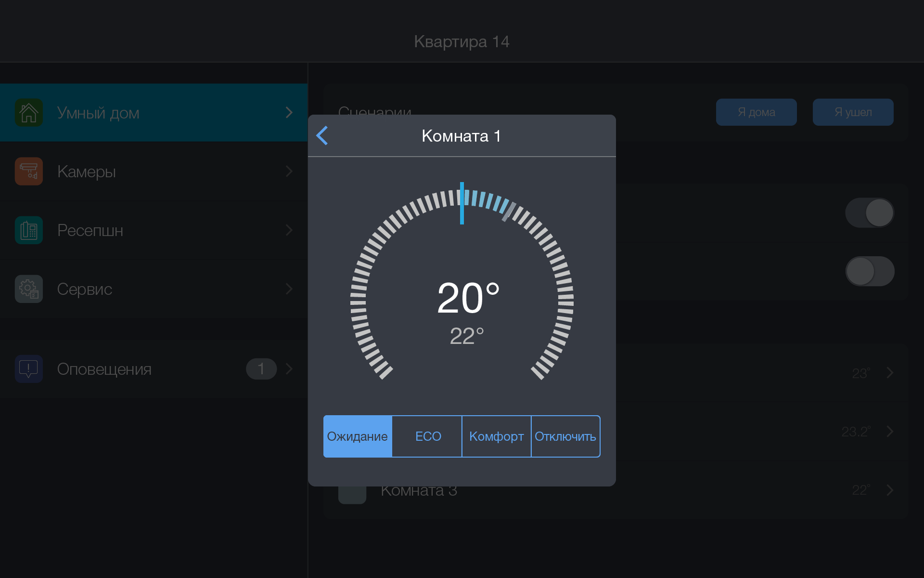Viewport: 924px width, 578px height.
Task: Select the Отключить option to turn off
Action: click(565, 436)
